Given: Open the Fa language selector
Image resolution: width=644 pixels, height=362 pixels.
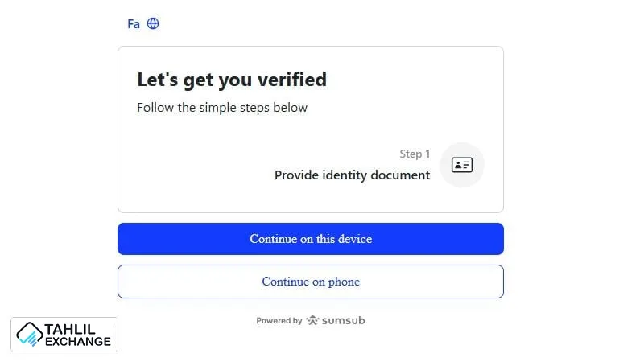Looking at the screenshot, I should (x=134, y=24).
